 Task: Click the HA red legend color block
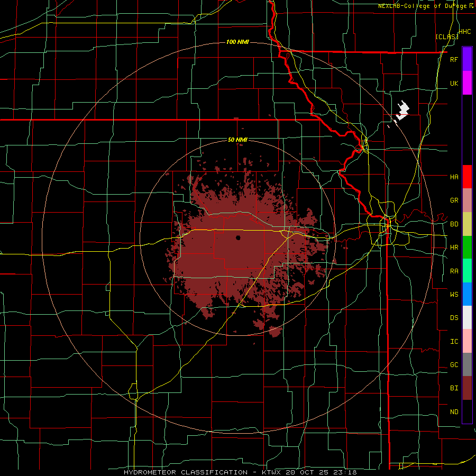(x=467, y=177)
